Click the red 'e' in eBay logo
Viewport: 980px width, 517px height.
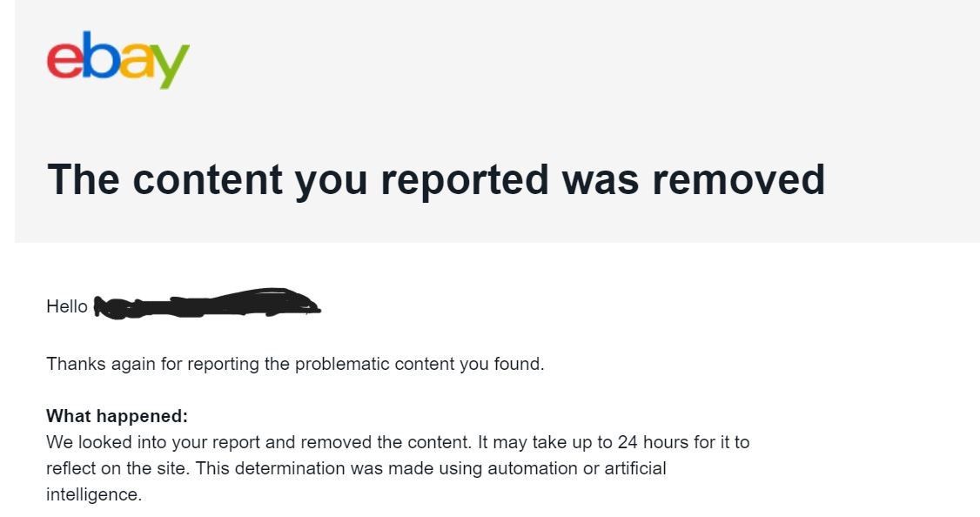coord(65,61)
